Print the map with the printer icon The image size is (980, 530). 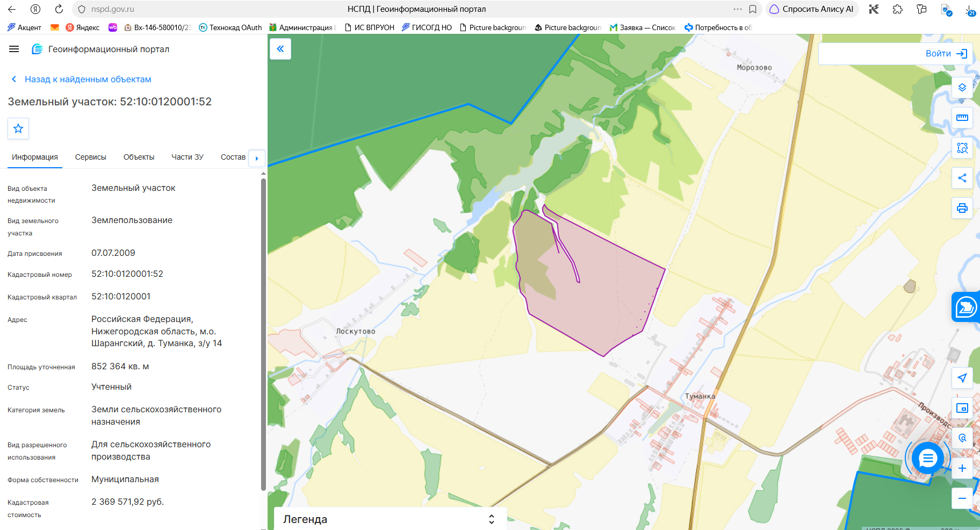[962, 208]
